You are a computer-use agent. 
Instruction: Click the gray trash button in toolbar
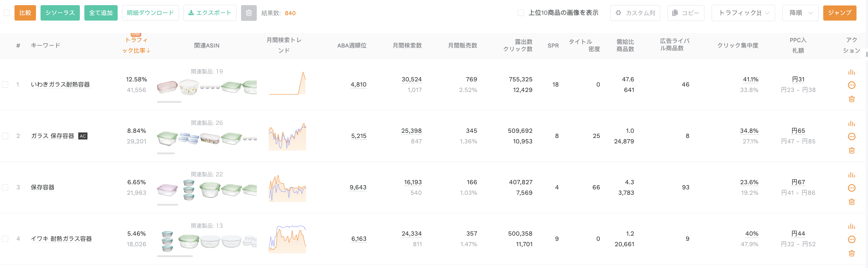click(x=249, y=13)
